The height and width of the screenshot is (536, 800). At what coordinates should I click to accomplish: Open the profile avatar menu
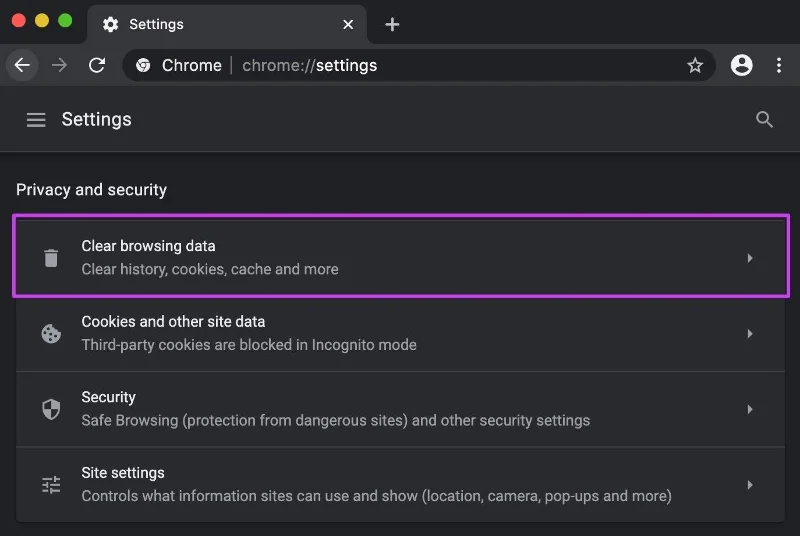741,65
